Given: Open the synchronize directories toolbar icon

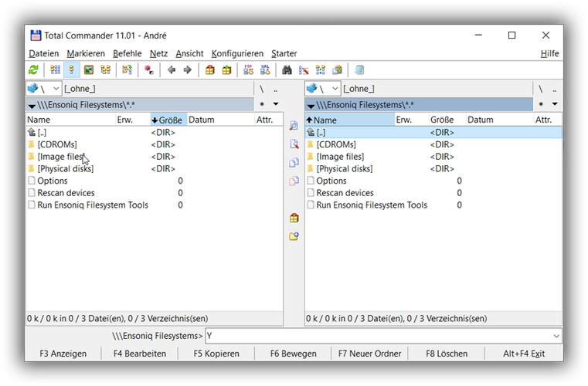Looking at the screenshot, I should pyautogui.click(x=321, y=70).
